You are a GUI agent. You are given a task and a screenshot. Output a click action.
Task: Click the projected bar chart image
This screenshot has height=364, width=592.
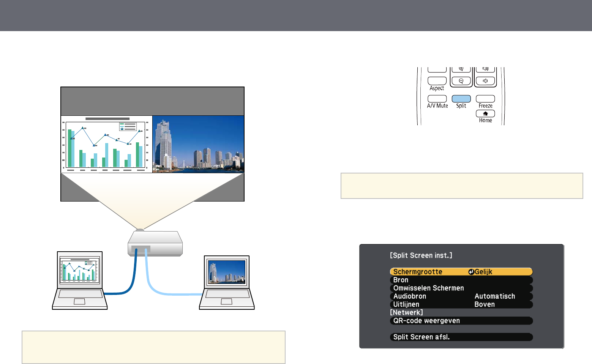tap(106, 144)
